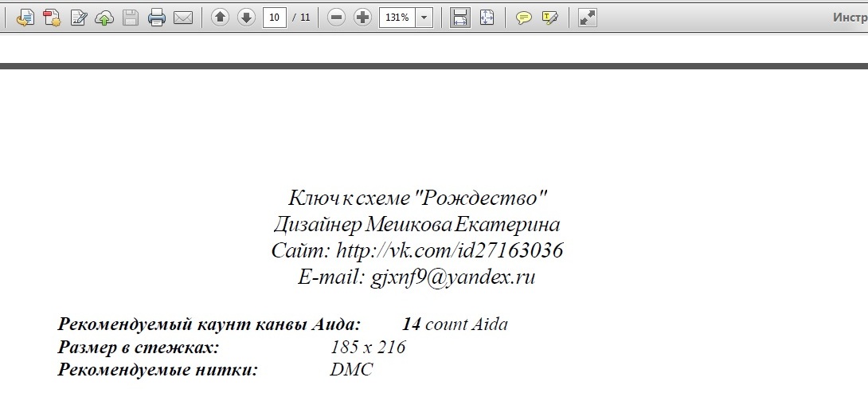Switch to read mode with arrows icon
868x401 pixels.
click(587, 18)
